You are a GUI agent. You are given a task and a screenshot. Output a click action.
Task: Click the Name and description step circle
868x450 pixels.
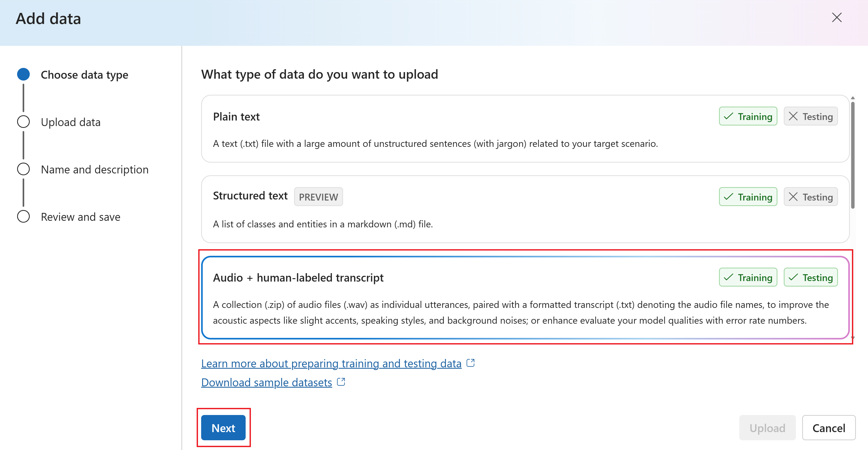pos(23,169)
